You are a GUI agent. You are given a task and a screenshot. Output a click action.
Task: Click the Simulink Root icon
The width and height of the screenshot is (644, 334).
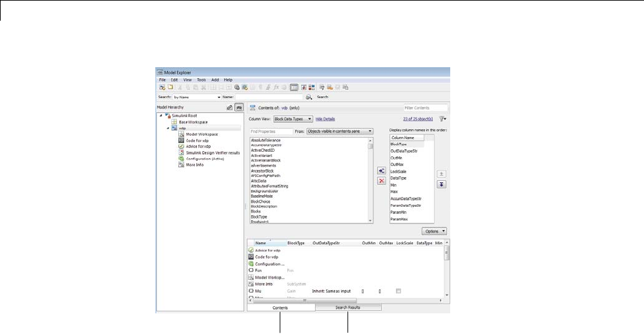pos(167,116)
